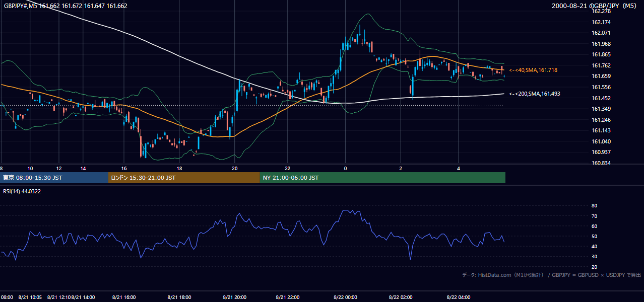The height and width of the screenshot is (302, 644).
Task: Click the 40 SMA 161.718 label
Action: pyautogui.click(x=533, y=70)
